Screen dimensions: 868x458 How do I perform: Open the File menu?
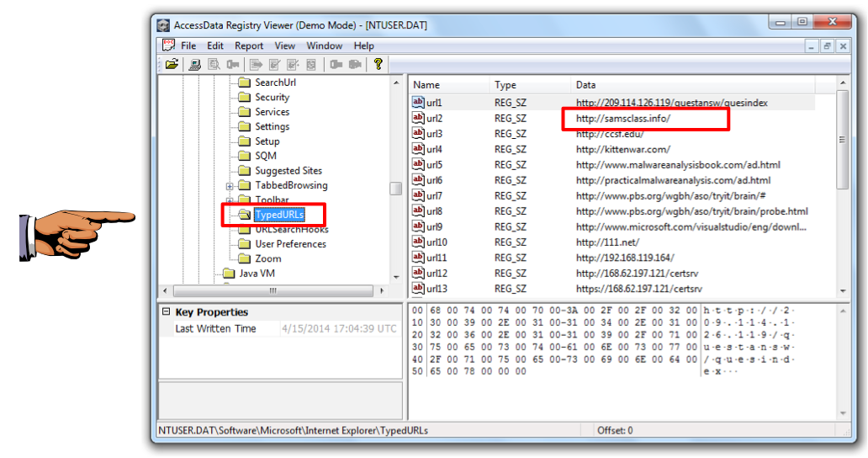click(188, 46)
